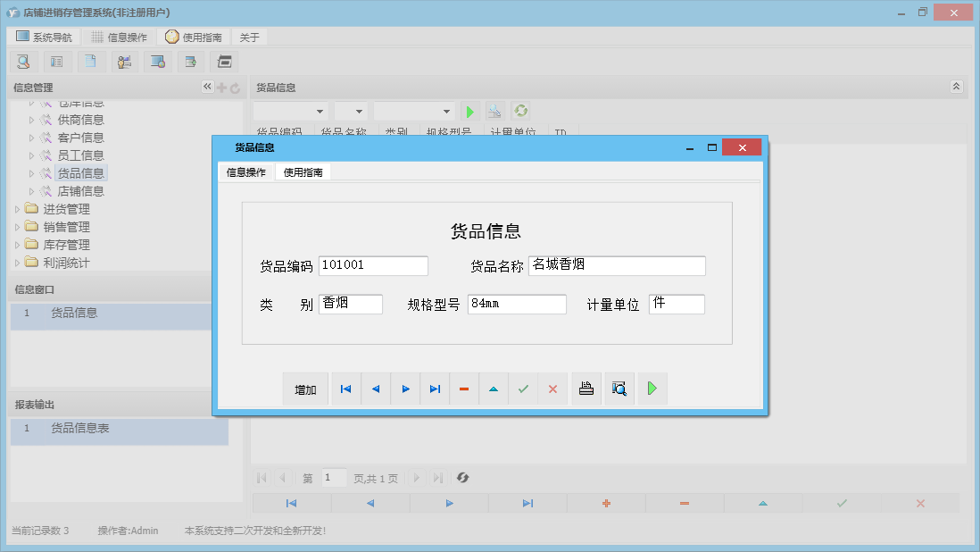Viewport: 980px width, 552px height.
Task: Open the record list view toolbar icon
Action: [57, 62]
